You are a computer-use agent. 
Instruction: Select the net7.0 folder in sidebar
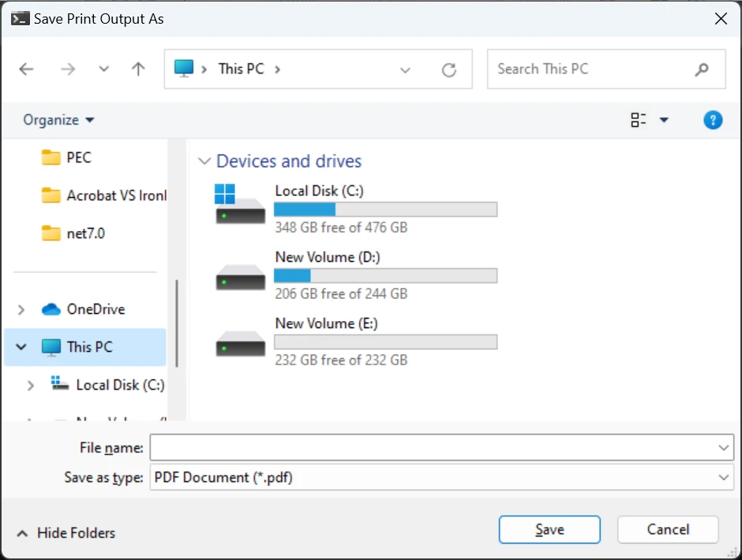click(x=85, y=233)
